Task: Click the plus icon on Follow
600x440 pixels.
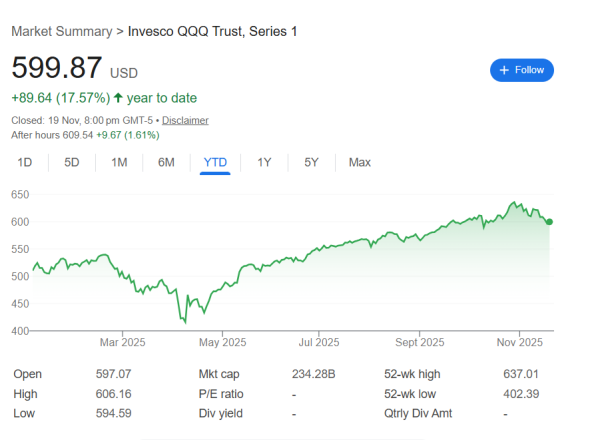Action: pos(505,70)
